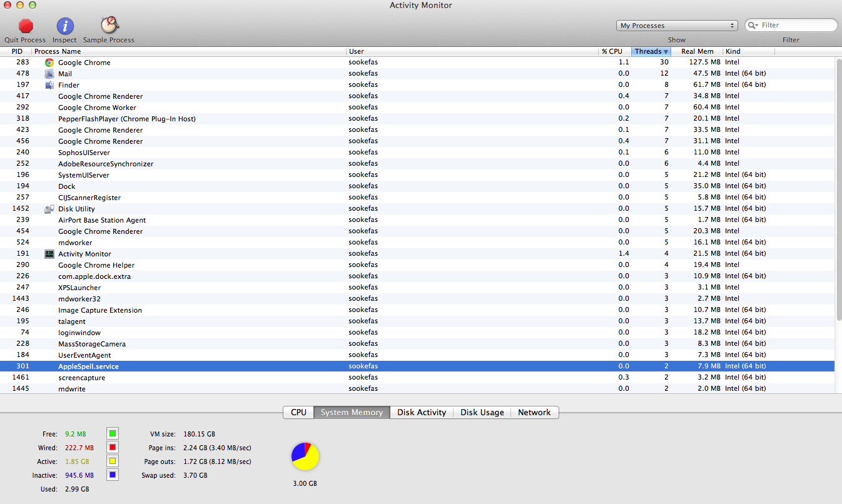Select the Dock process row
Image resolution: width=842 pixels, height=504 pixels.
417,186
